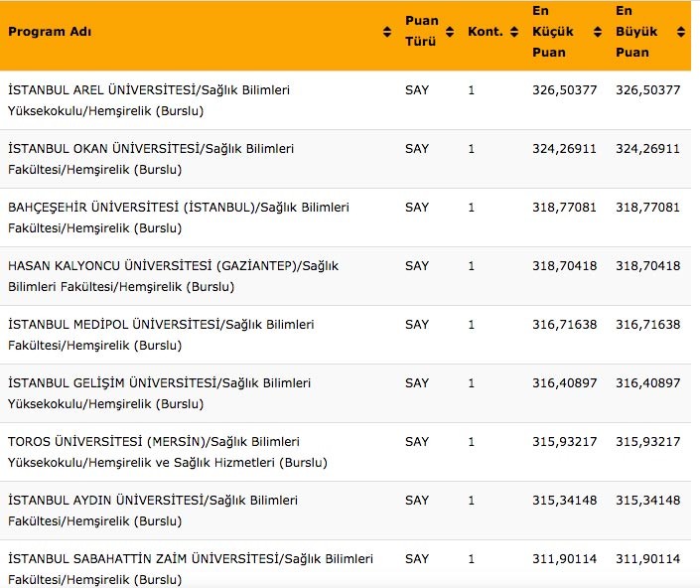This screenshot has width=700, height=588.
Task: Select İstanbul Sabahattin Zaim Üniversitesi row
Action: point(191,568)
